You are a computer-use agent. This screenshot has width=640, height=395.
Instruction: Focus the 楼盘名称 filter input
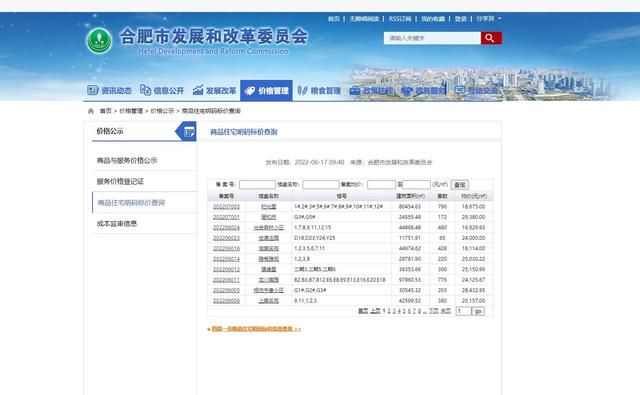coord(321,185)
